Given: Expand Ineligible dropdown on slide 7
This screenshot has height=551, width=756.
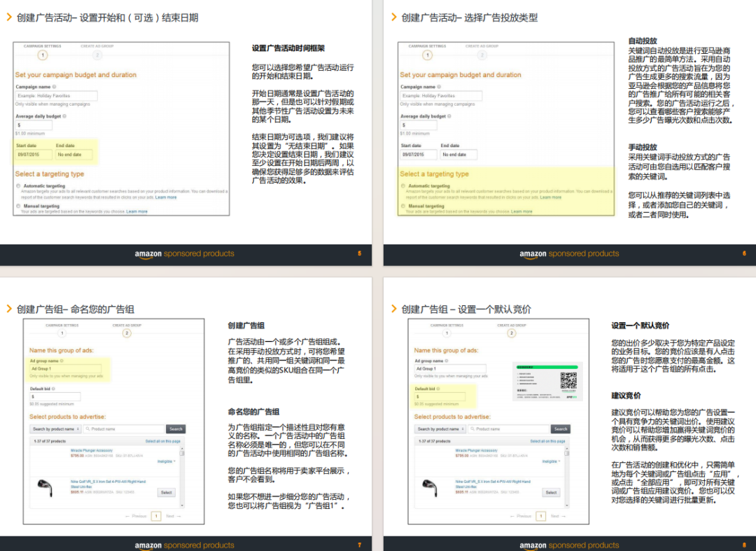Looking at the screenshot, I should click(167, 461).
